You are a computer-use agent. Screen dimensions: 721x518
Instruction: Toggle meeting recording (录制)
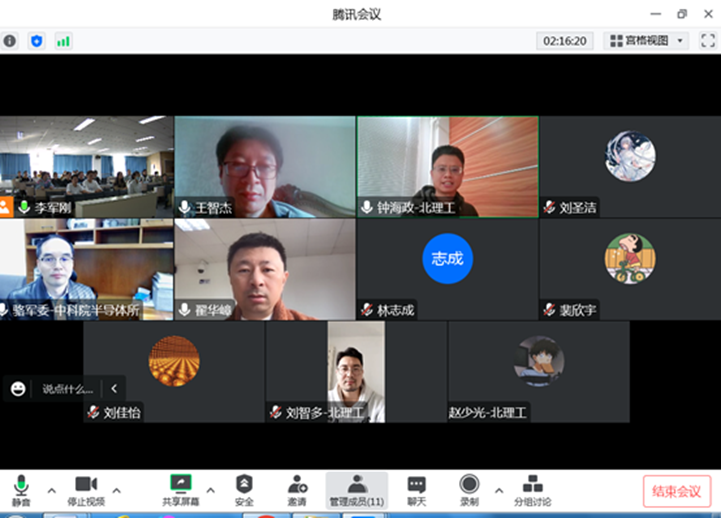point(469,489)
